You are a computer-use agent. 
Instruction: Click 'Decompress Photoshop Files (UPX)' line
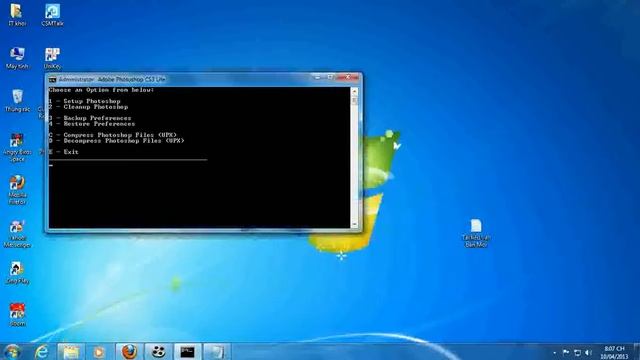116,140
